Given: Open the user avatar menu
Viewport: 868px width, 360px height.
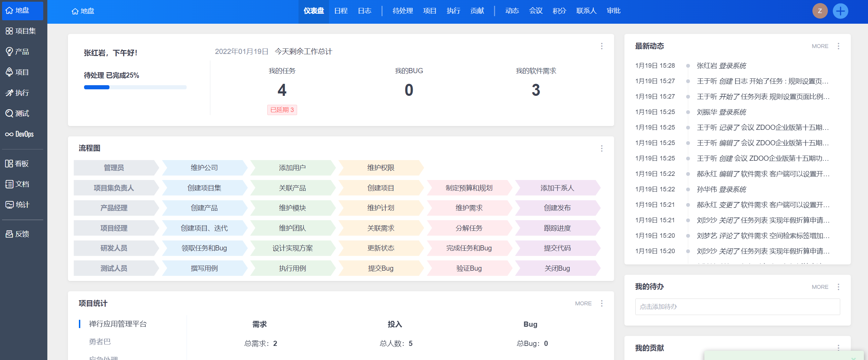Looking at the screenshot, I should [x=820, y=11].
